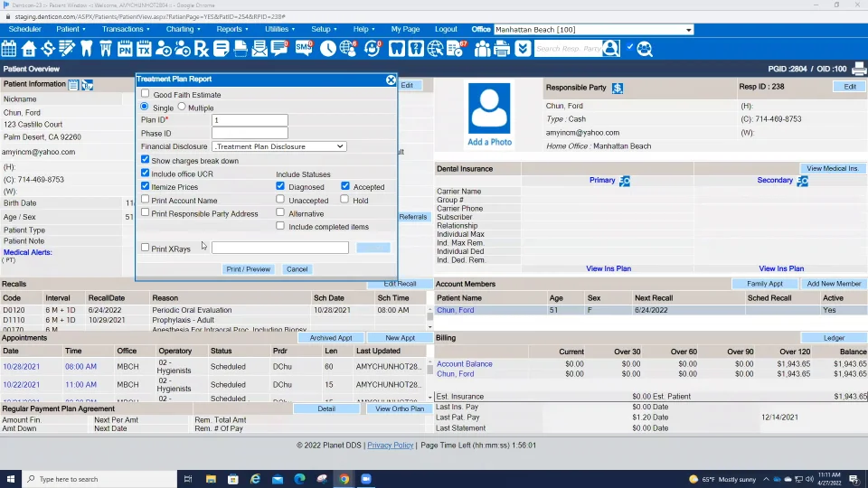Screen dimensions: 868x488
Task: Select the Multiple radio button
Action: [x=182, y=107]
